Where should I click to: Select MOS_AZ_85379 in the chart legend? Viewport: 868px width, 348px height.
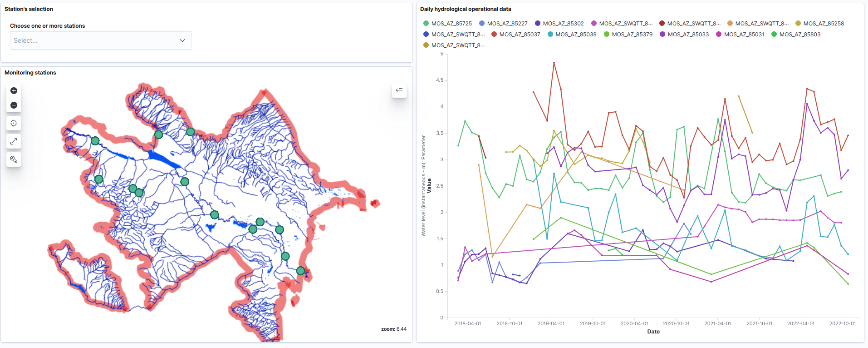coord(632,35)
